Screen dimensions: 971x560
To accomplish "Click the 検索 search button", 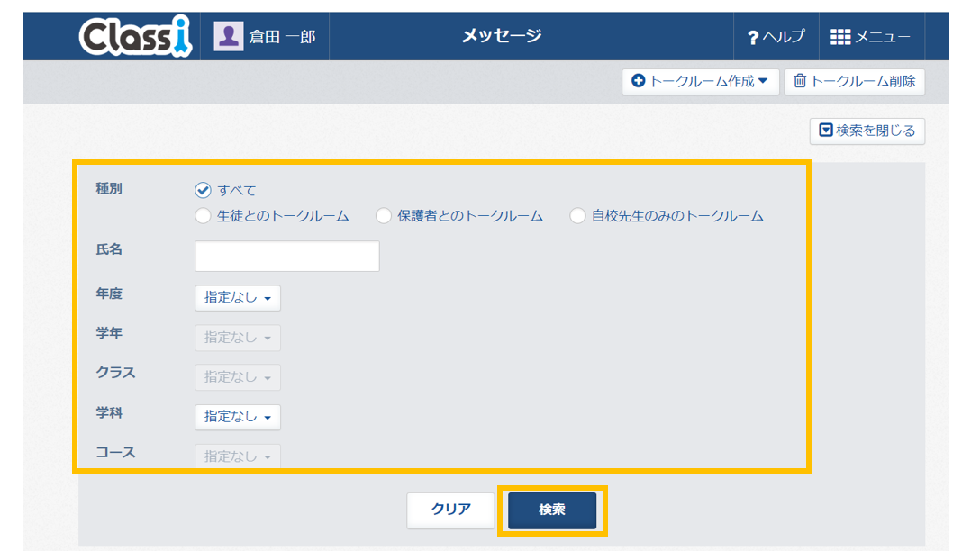I will (x=552, y=510).
